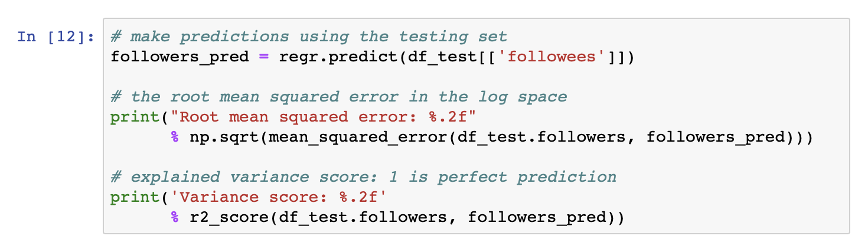Click the 'Variance score: %.2f' string

click(279, 197)
